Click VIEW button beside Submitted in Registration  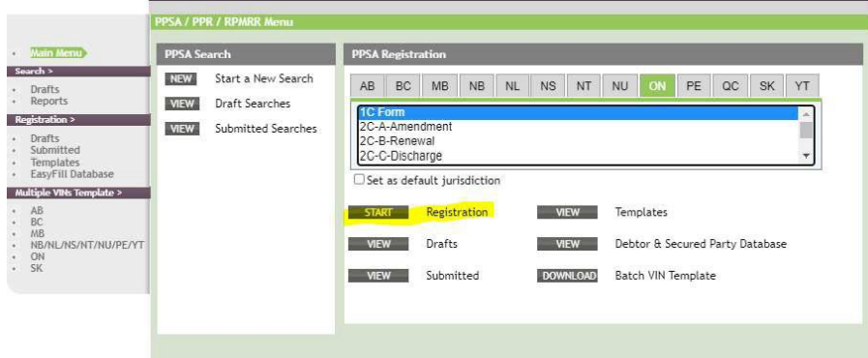[378, 276]
